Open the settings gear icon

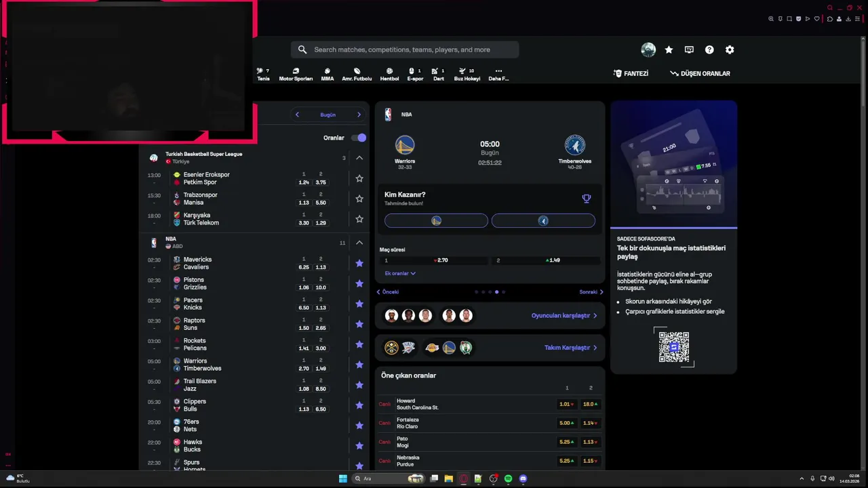[x=730, y=49]
